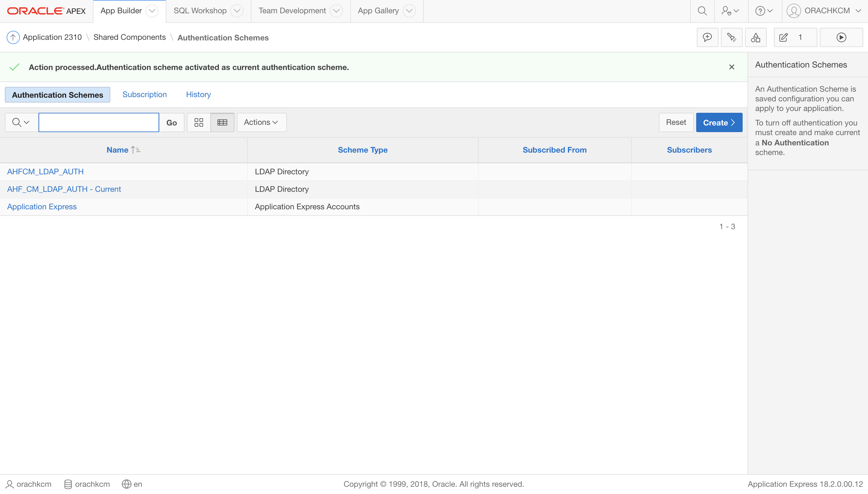Viewport: 868px width, 494px height.
Task: Click into the report search text field
Action: [x=98, y=122]
